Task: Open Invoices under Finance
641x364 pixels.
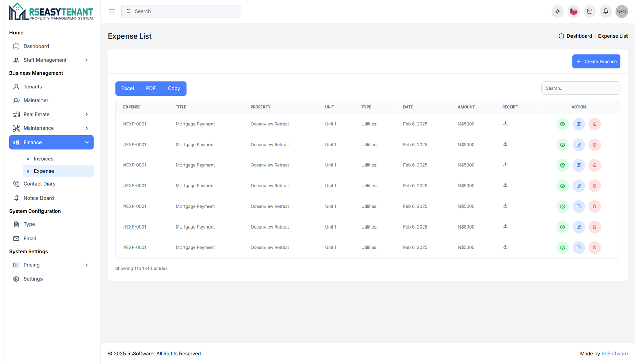Action: click(x=44, y=159)
